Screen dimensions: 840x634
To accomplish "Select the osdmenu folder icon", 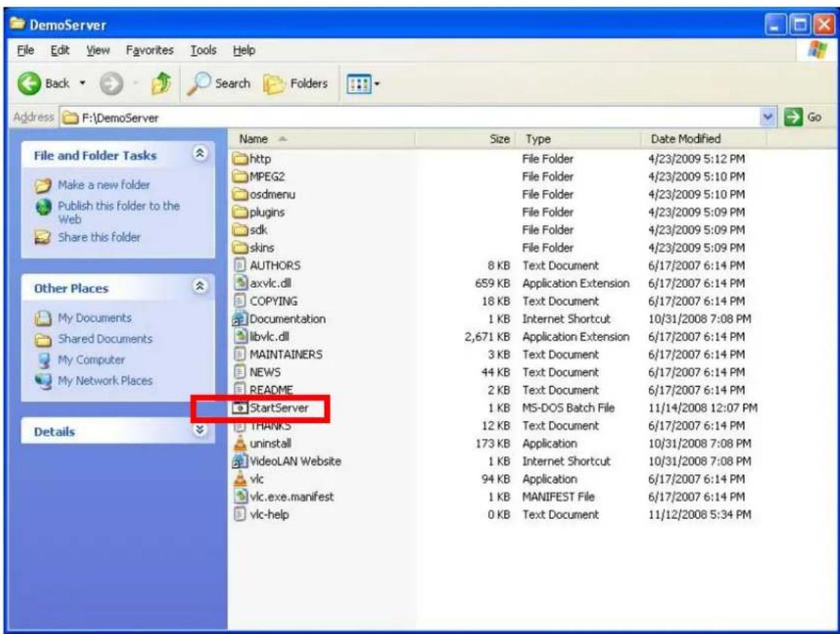I will 240,194.
